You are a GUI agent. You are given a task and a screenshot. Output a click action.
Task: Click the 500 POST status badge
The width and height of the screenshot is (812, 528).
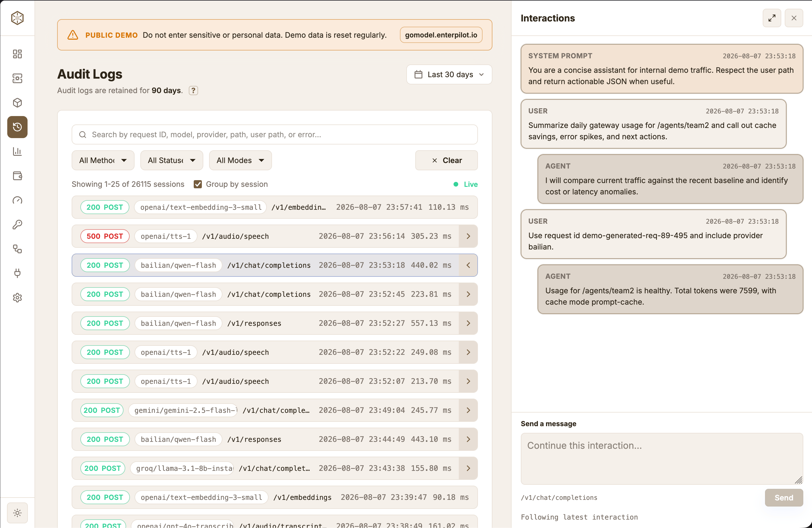pos(105,236)
